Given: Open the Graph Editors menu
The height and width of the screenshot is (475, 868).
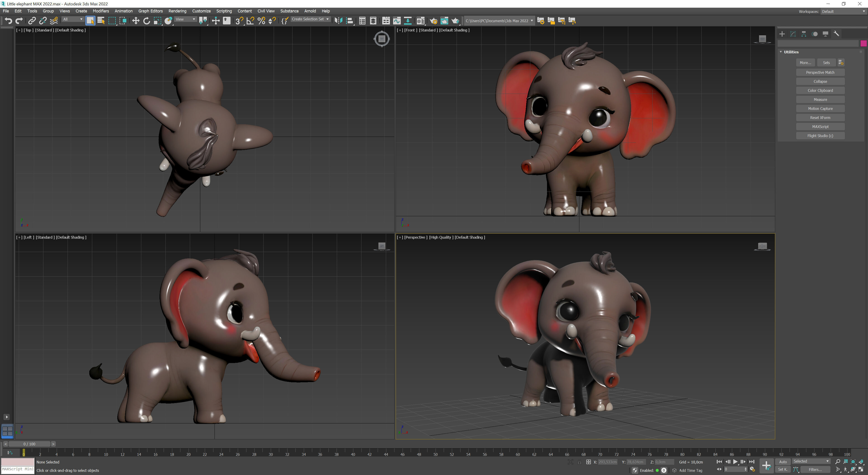Looking at the screenshot, I should pyautogui.click(x=150, y=11).
